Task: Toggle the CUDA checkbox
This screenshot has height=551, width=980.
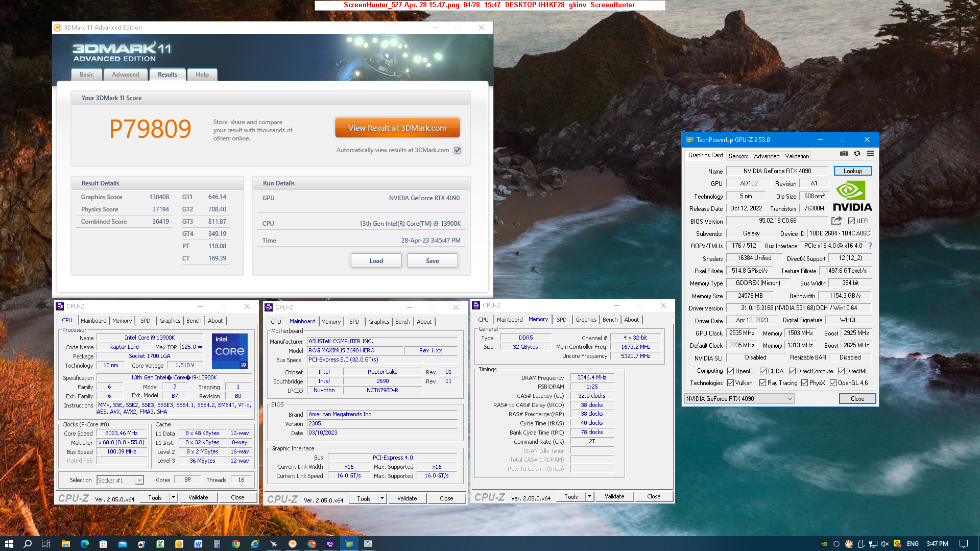Action: pos(763,371)
